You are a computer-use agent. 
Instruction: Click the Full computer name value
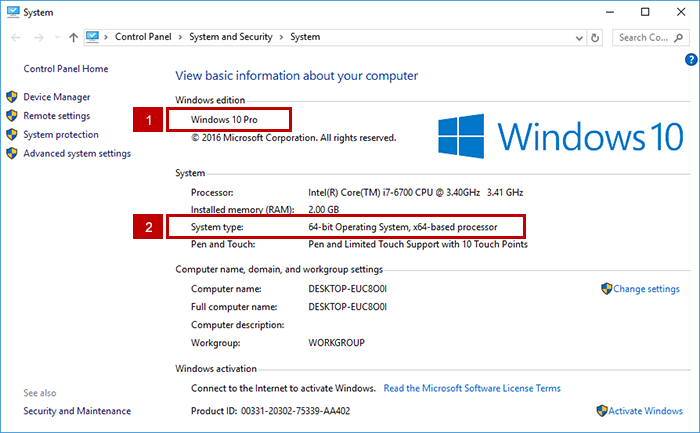pyautogui.click(x=347, y=307)
